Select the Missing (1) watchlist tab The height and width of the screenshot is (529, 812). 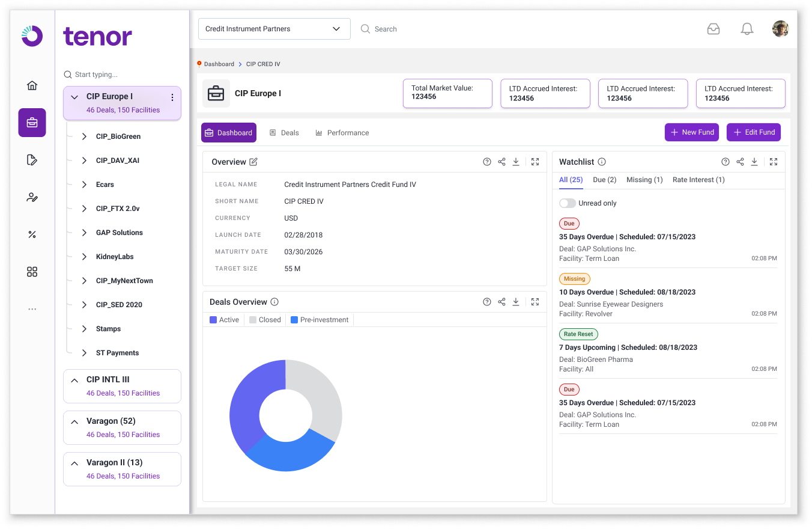point(644,180)
